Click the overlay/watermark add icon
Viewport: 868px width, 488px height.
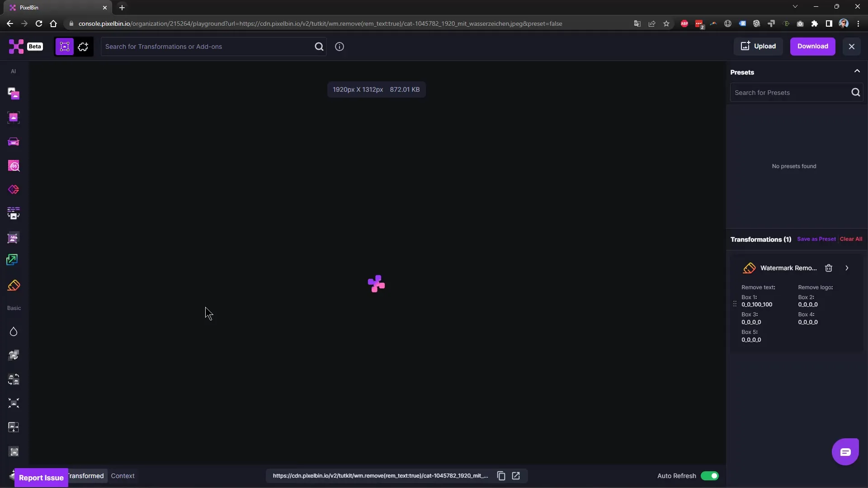[x=13, y=237]
